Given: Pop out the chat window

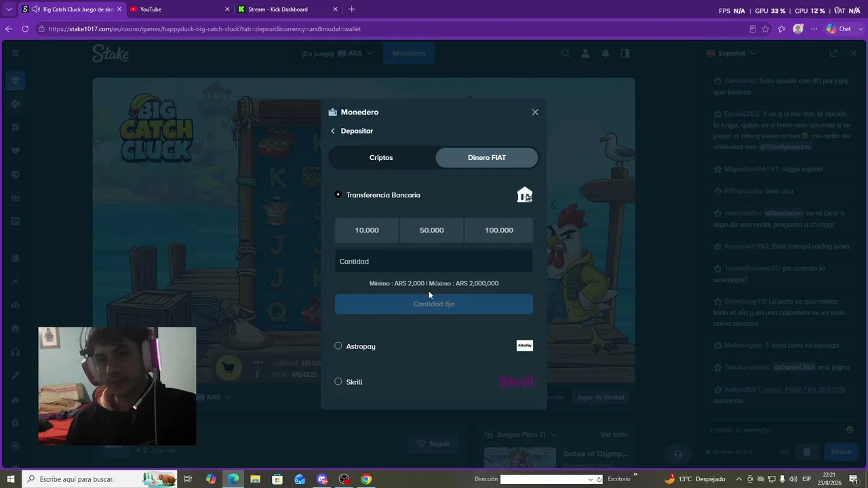Looking at the screenshot, I should tap(833, 53).
